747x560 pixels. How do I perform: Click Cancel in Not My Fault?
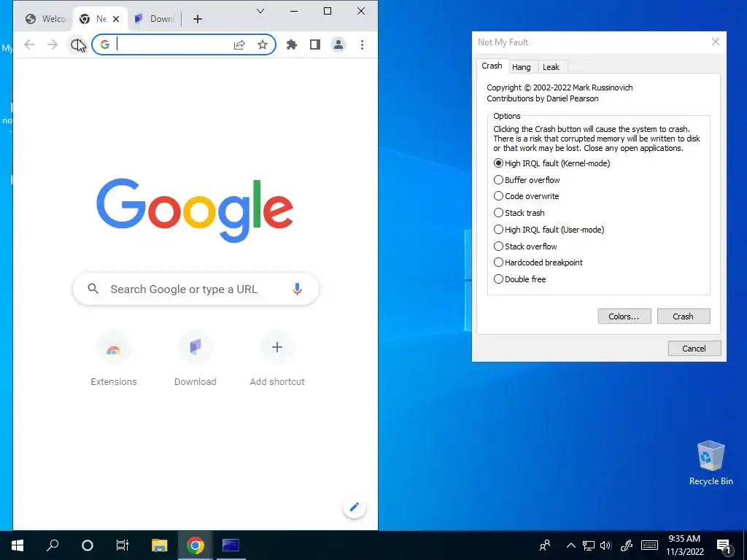point(694,348)
